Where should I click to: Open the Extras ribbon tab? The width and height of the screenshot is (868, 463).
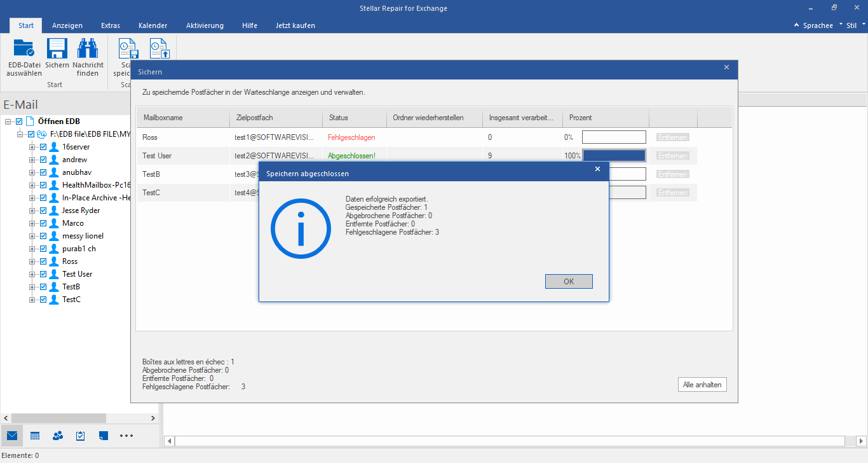(x=111, y=25)
